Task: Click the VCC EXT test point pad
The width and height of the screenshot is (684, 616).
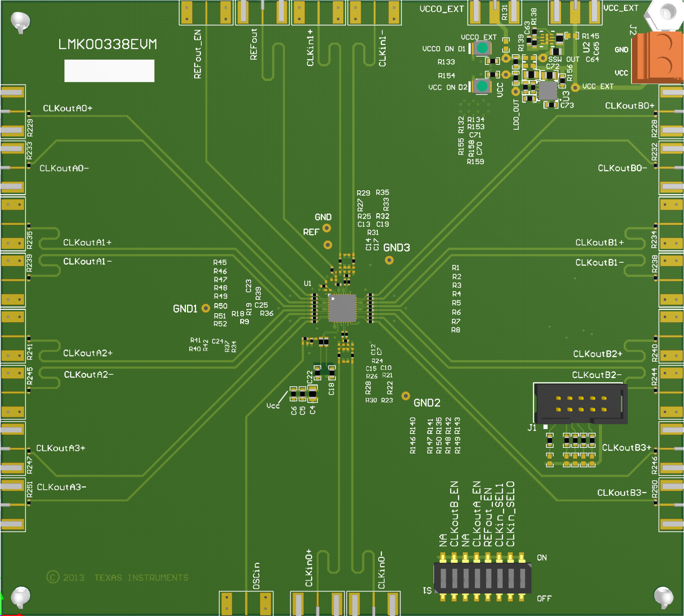Action: coord(575,87)
